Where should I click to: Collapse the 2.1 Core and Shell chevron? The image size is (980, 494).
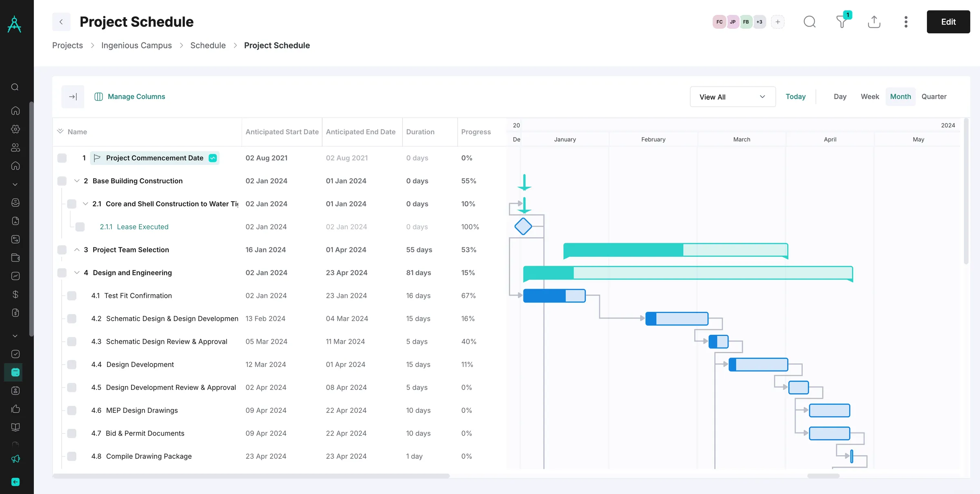(x=85, y=204)
